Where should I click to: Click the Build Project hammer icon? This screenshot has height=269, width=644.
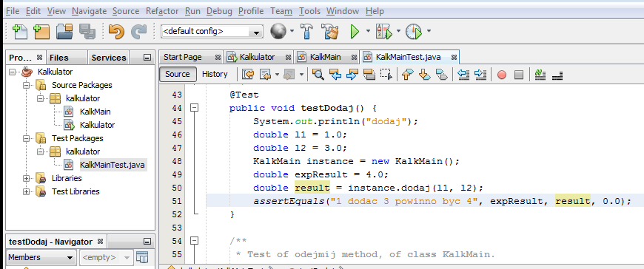[306, 31]
